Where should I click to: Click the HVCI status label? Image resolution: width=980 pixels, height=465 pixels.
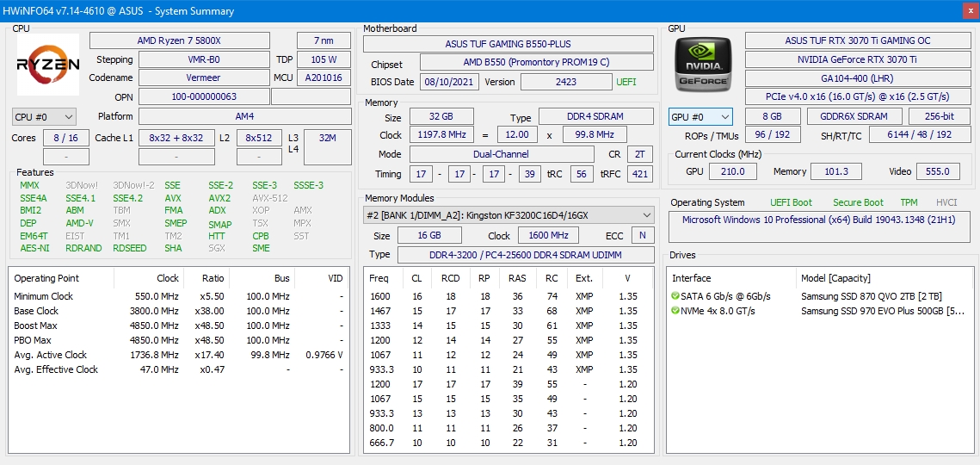click(946, 202)
